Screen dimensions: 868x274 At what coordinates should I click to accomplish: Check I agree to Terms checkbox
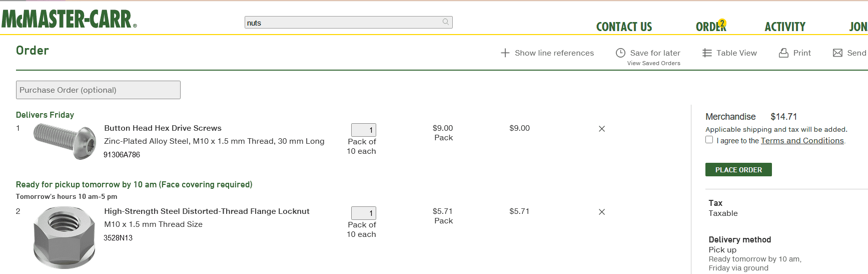coord(709,140)
